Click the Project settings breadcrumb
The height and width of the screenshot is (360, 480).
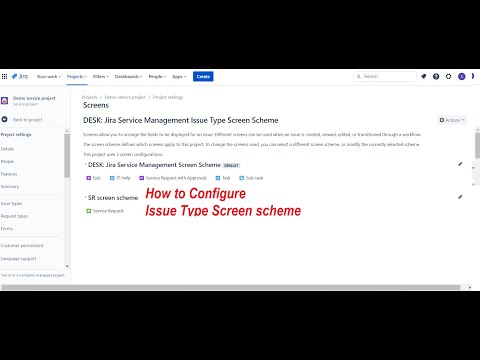point(168,97)
